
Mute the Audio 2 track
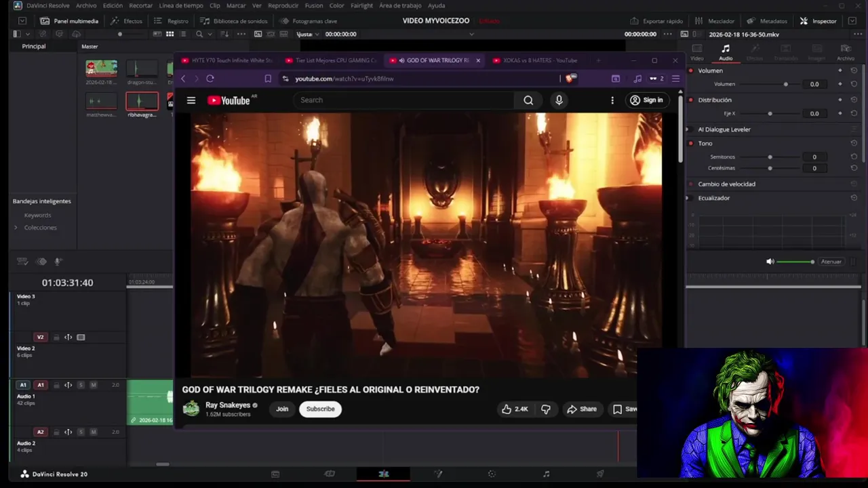(x=94, y=432)
